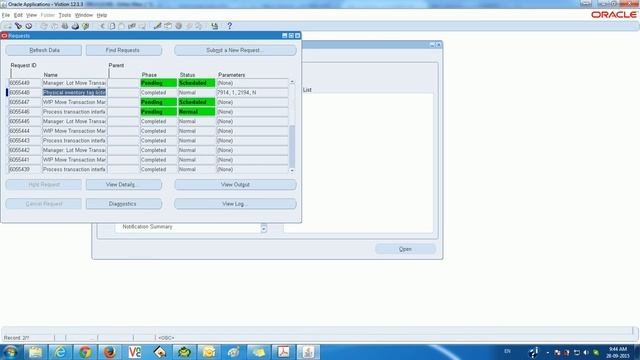The width and height of the screenshot is (640, 360).
Task: Open the Help menu
Action: (x=102, y=15)
